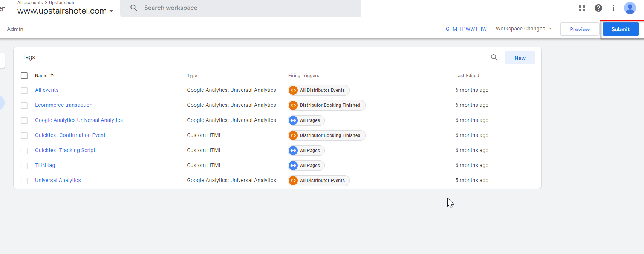Image resolution: width=644 pixels, height=254 pixels.
Task: Open the Google apps grid icon
Action: point(582,8)
